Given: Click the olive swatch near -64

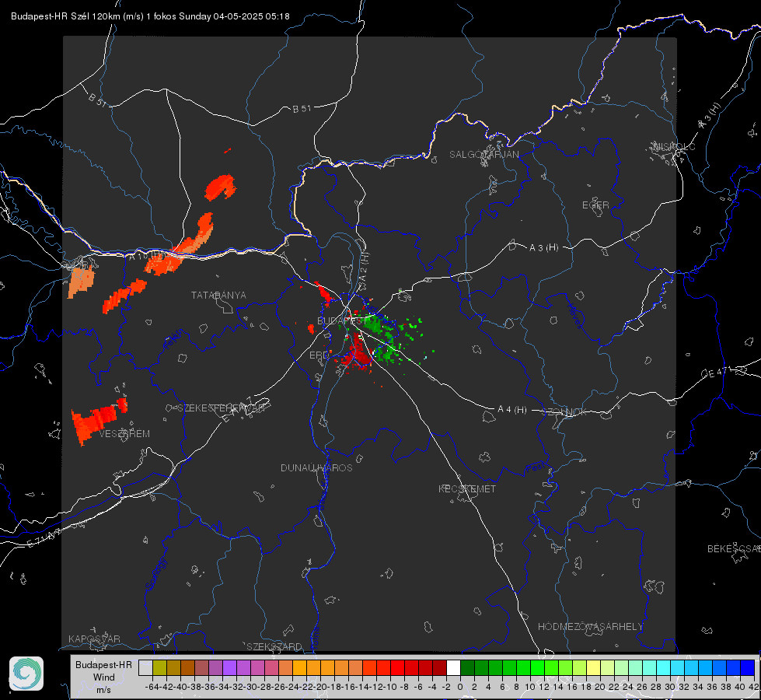Looking at the screenshot, I should pyautogui.click(x=159, y=667).
